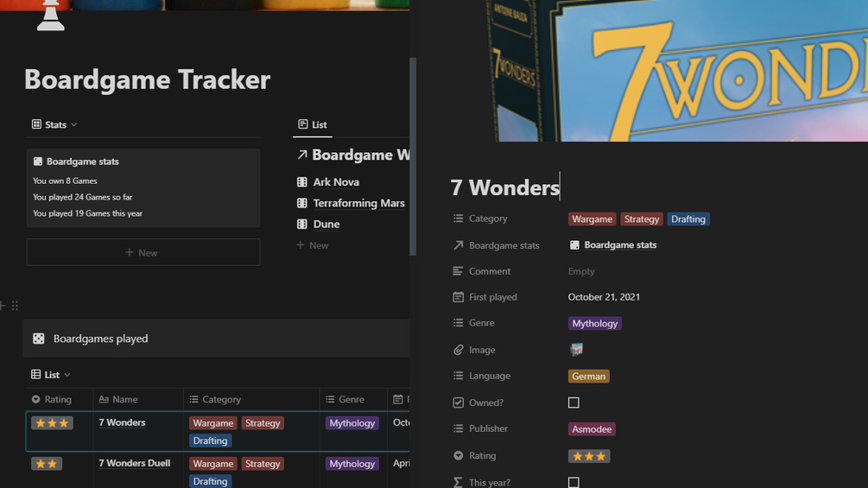This screenshot has width=868, height=488.
Task: Click the linked database arrow icon
Action: [301, 155]
